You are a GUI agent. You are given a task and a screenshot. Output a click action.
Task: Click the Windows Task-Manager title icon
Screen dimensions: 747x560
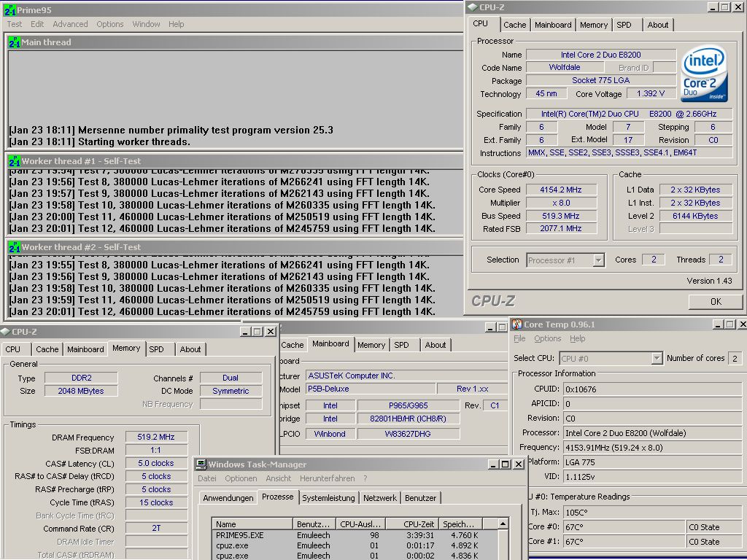pyautogui.click(x=201, y=464)
